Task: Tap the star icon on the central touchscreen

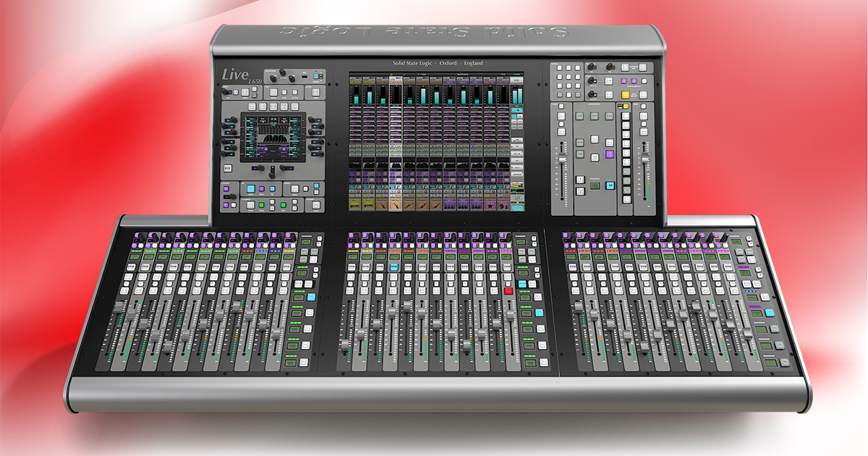Action: 490,206
